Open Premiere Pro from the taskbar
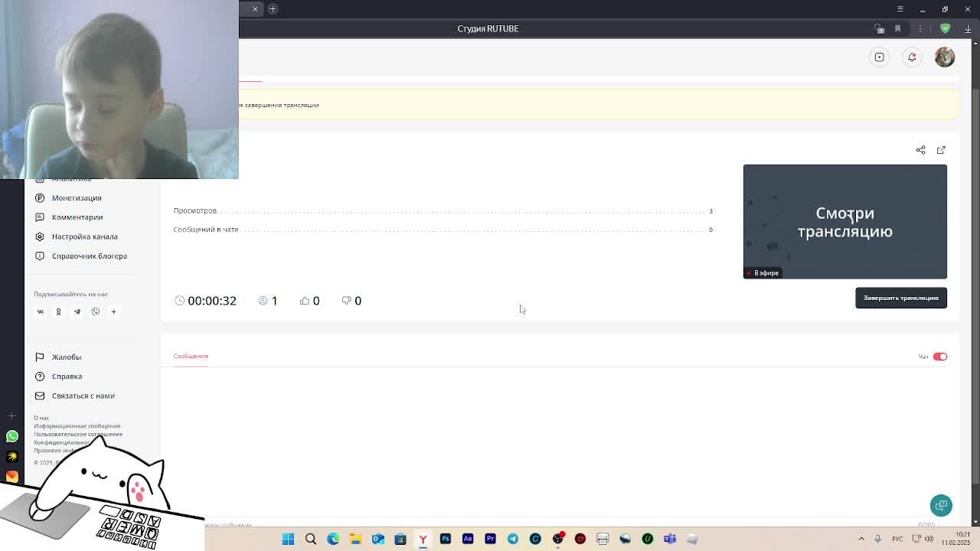Screen dimensions: 980x551 tap(490, 539)
